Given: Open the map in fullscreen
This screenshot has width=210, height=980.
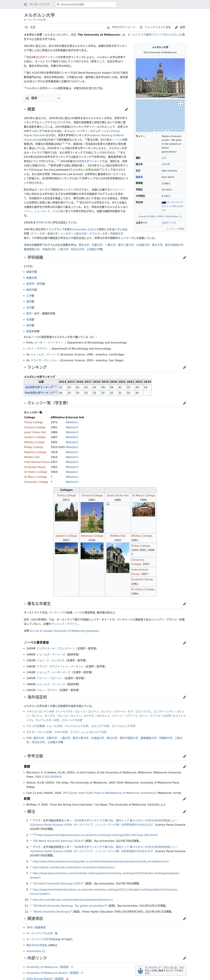Looking at the screenshot, I should [181, 104].
